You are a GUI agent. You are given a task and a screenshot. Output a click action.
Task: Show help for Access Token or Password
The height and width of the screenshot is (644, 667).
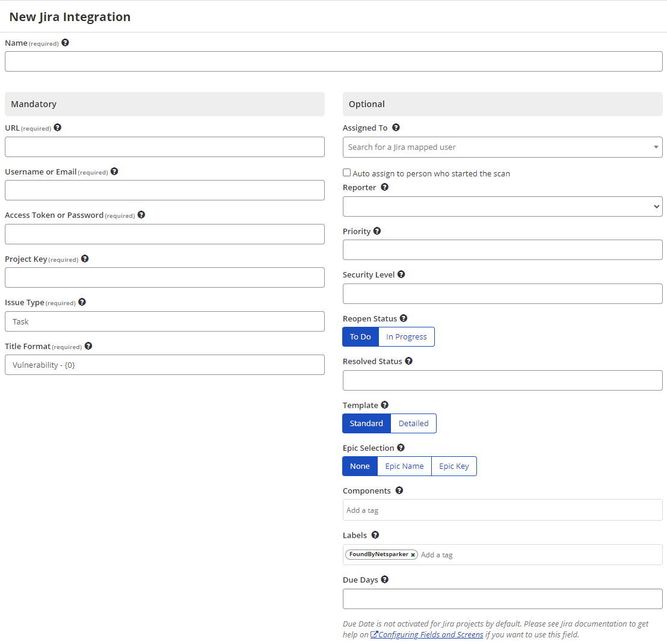pyautogui.click(x=141, y=214)
